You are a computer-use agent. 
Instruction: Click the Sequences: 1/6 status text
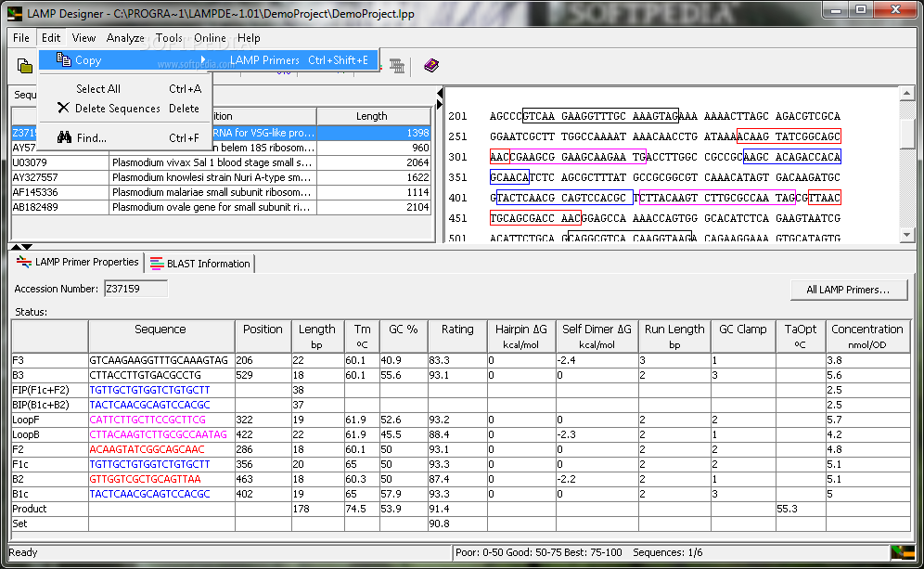(668, 552)
